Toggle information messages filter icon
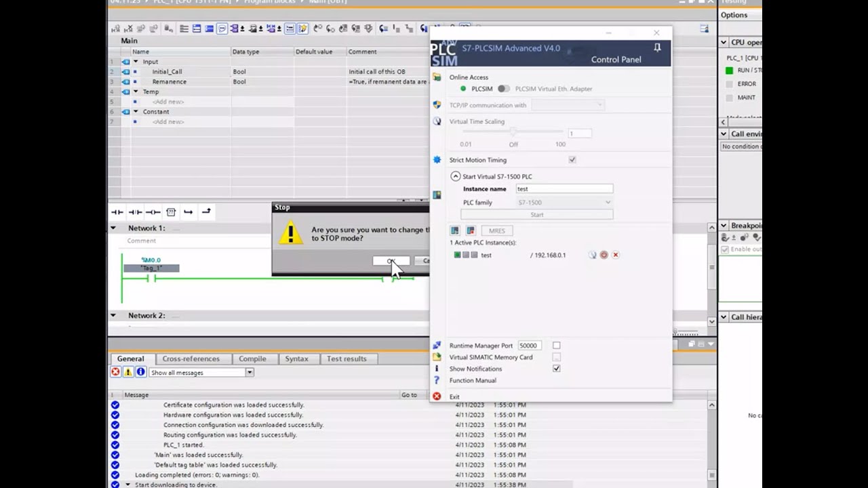 pyautogui.click(x=140, y=372)
